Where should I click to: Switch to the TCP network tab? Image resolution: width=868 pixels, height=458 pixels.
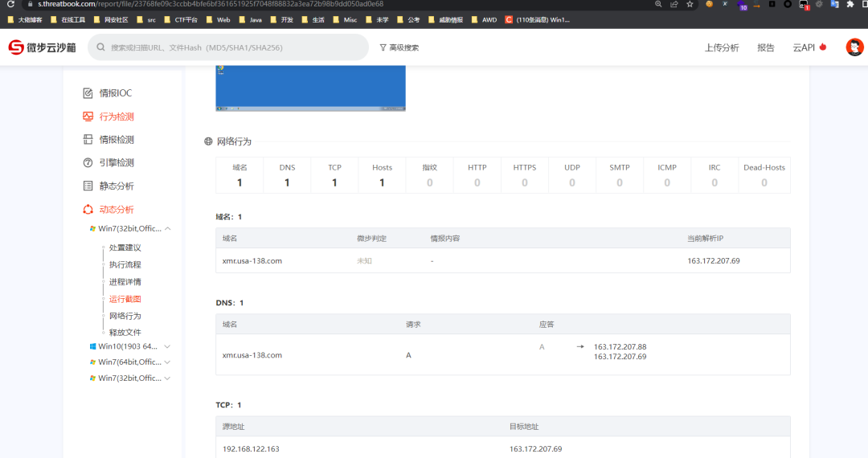pos(334,175)
